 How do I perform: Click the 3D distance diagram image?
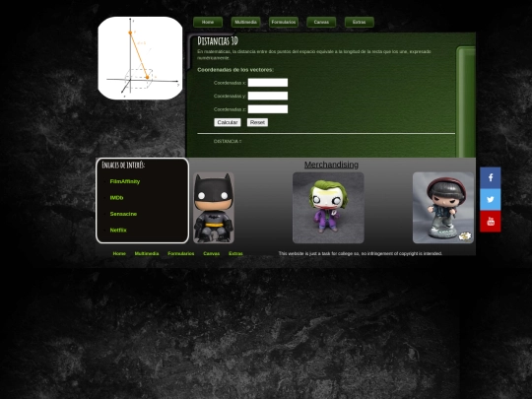pyautogui.click(x=140, y=58)
